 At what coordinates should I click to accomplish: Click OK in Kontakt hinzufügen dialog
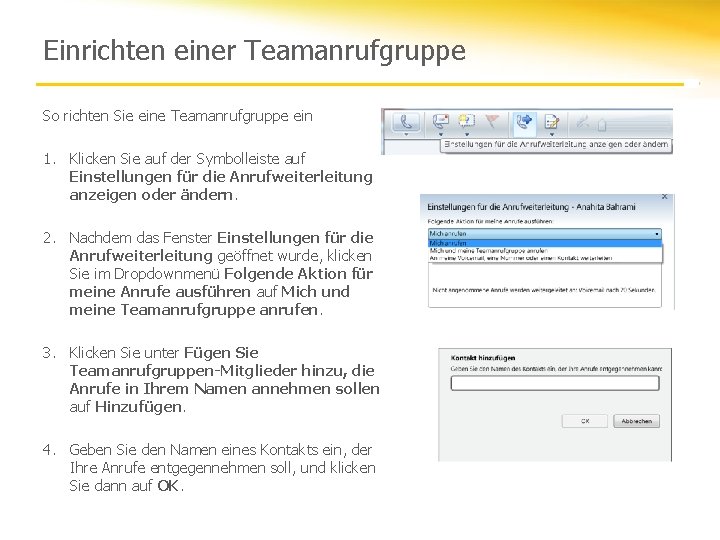click(x=585, y=421)
